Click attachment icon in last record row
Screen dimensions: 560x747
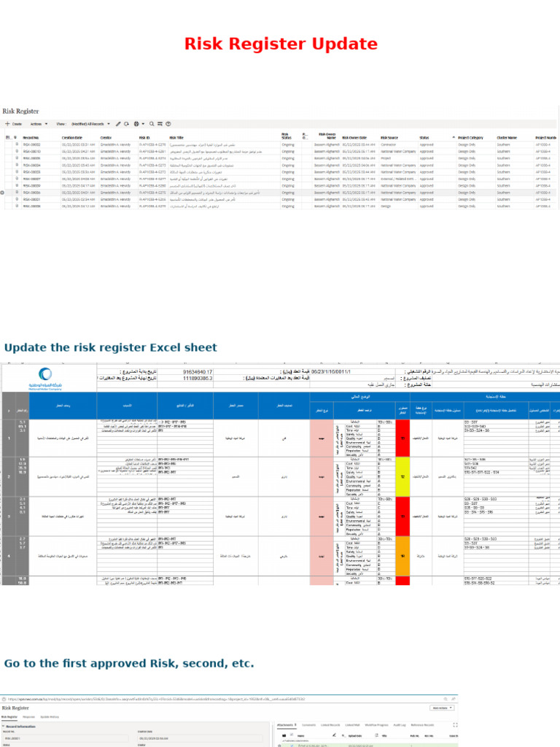(17, 206)
